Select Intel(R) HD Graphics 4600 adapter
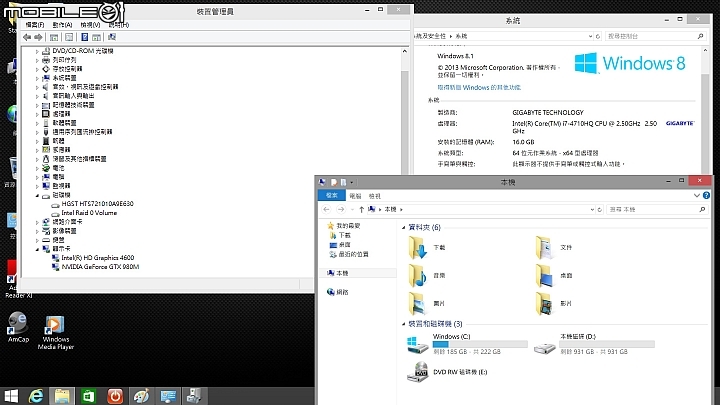The image size is (720, 405). [98, 258]
